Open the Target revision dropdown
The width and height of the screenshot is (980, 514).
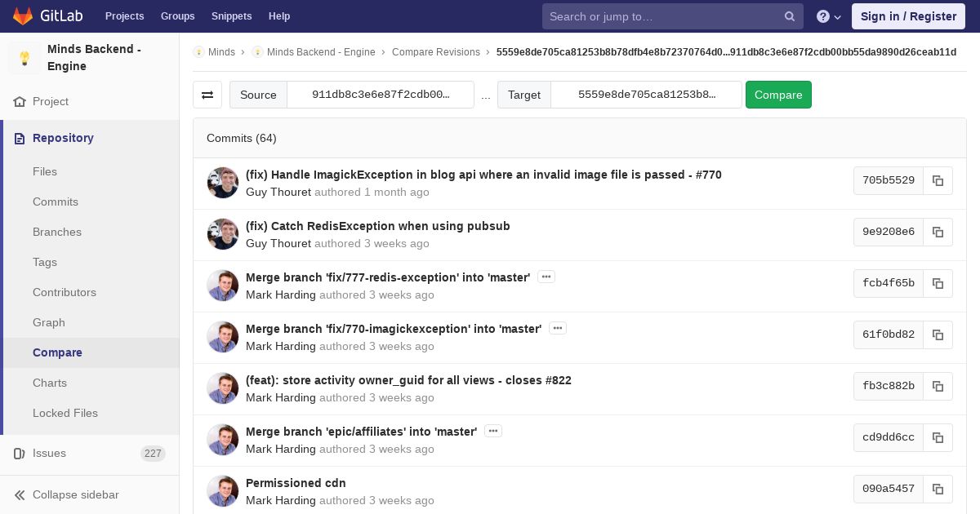pyautogui.click(x=647, y=95)
